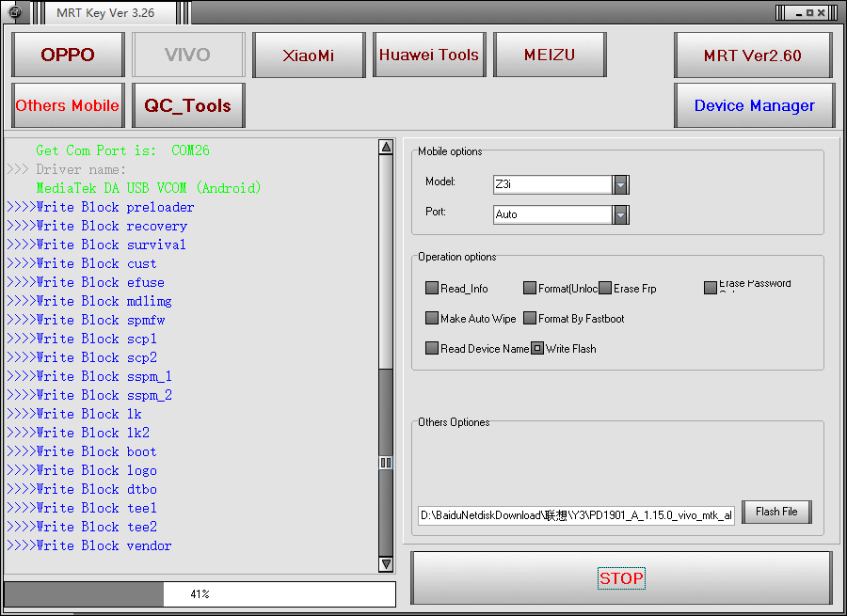Image resolution: width=847 pixels, height=616 pixels.
Task: Click 'Write Block tee1' log line
Action: click(x=82, y=508)
